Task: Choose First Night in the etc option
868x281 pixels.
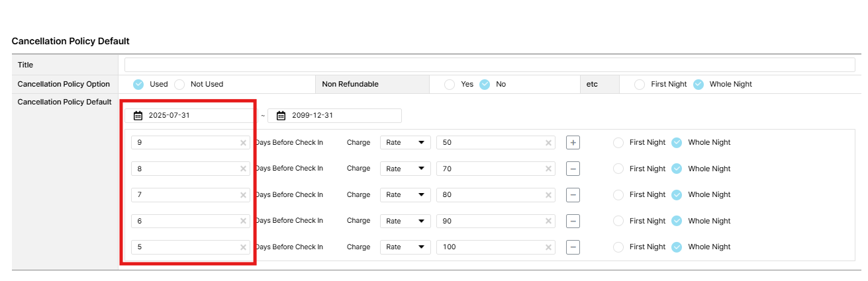Action: 640,85
